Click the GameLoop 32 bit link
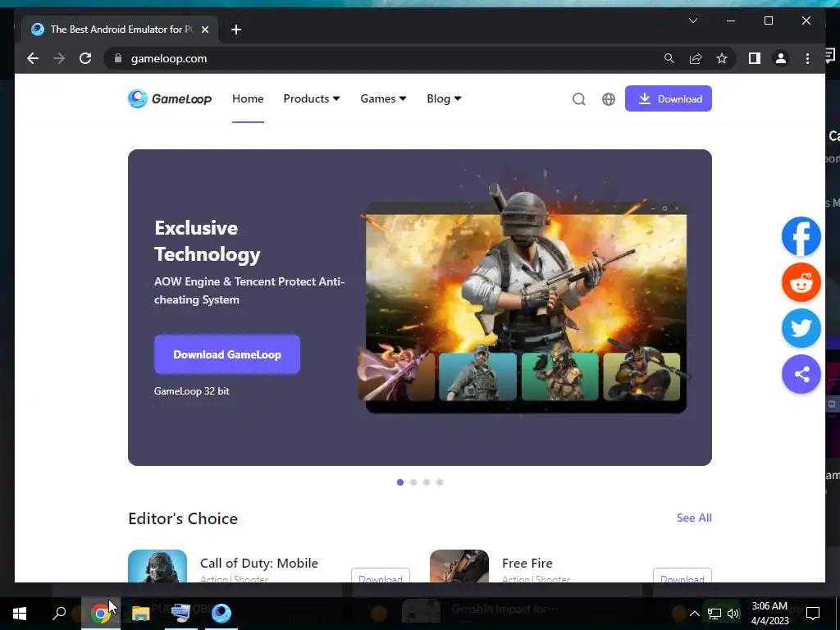This screenshot has width=840, height=630. click(x=192, y=391)
